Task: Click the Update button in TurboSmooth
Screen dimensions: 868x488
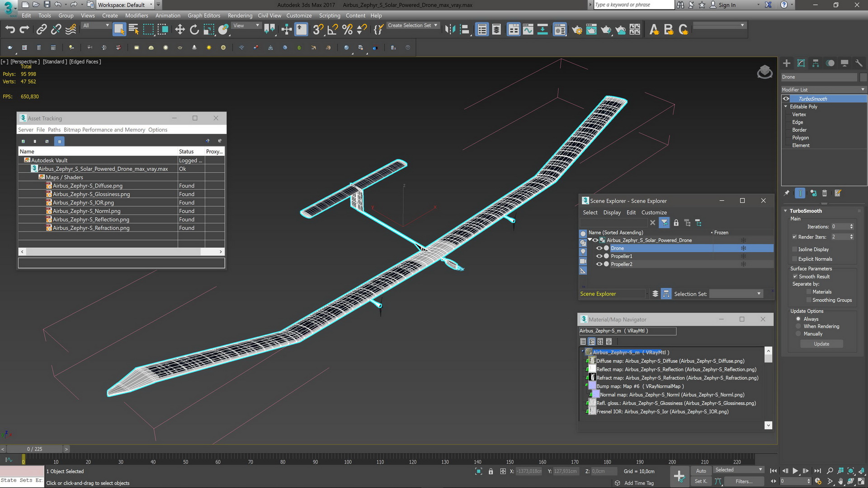Action: pyautogui.click(x=821, y=344)
